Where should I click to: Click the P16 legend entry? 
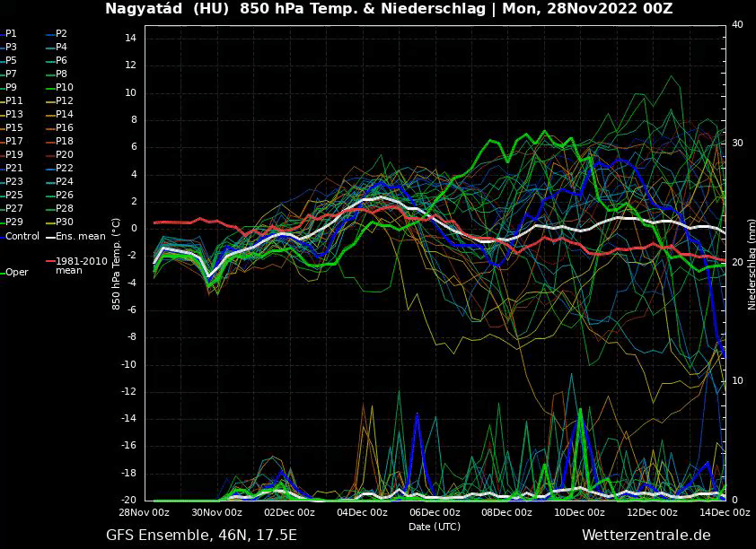64,127
